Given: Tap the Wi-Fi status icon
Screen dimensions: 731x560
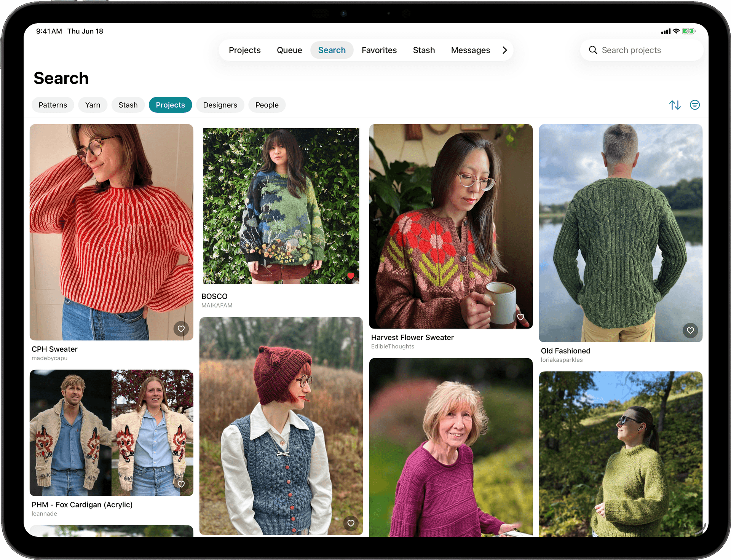Looking at the screenshot, I should [x=676, y=31].
